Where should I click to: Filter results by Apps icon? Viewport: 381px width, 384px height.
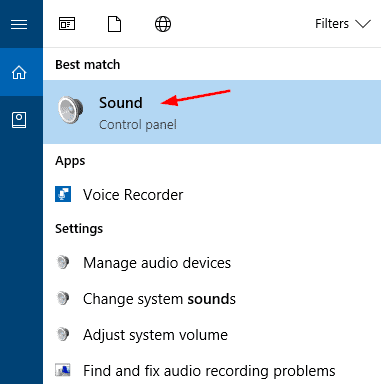point(67,24)
